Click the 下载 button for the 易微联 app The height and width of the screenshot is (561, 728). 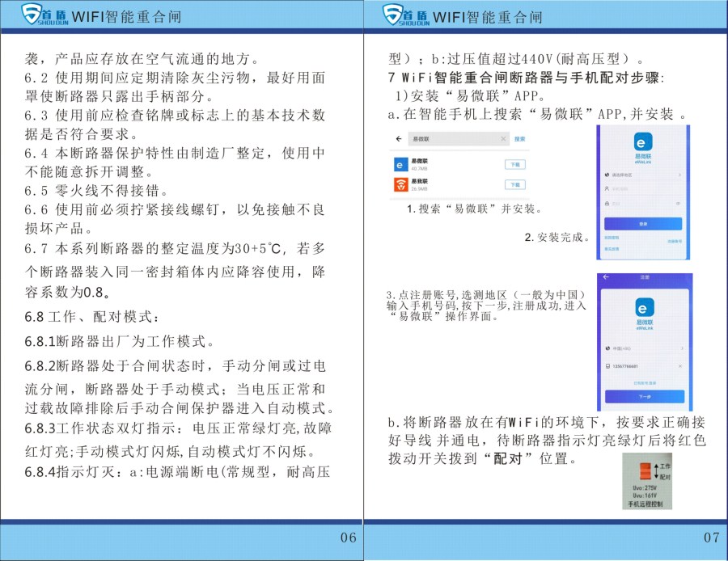coord(515,165)
